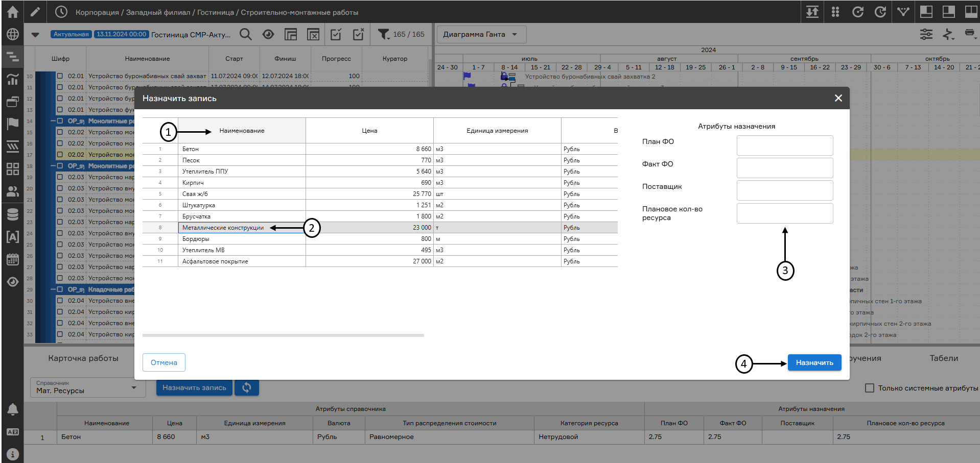Viewport: 980px width, 463px height.
Task: Collapse the Монолитные group on row 18
Action: (x=53, y=166)
